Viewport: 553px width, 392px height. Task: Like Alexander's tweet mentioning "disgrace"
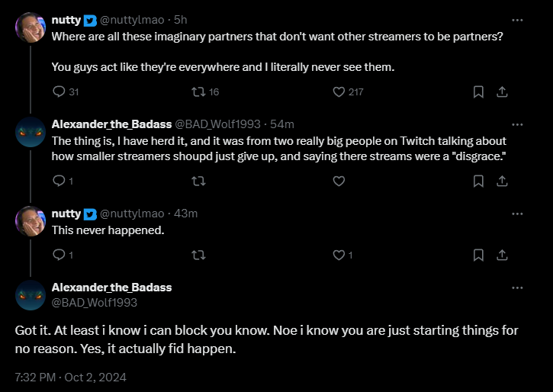tap(339, 182)
